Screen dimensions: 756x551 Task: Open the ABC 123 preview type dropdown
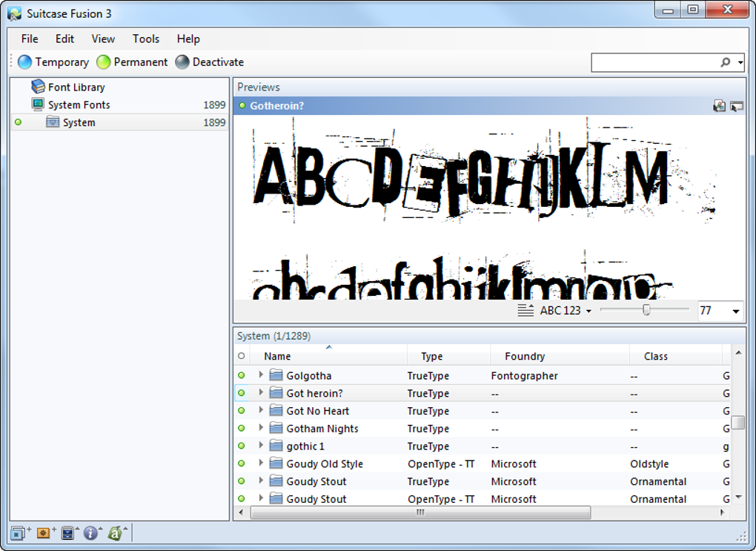click(566, 311)
